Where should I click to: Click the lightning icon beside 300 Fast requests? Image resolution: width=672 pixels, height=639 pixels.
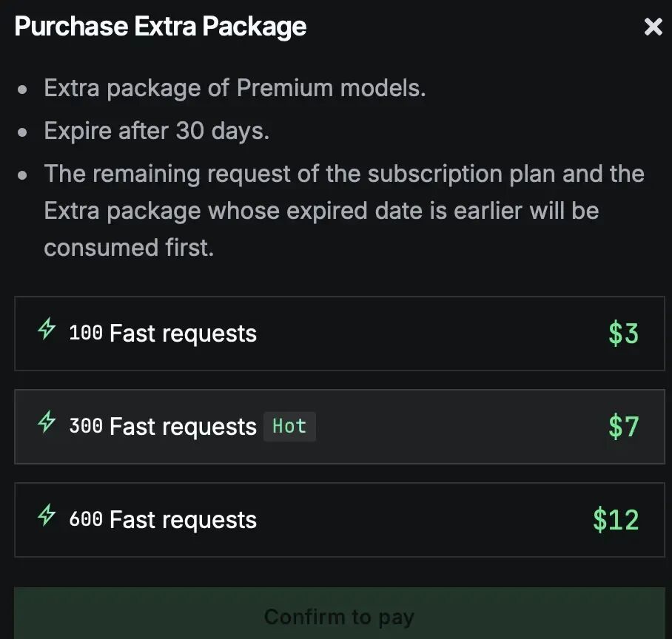(x=47, y=422)
